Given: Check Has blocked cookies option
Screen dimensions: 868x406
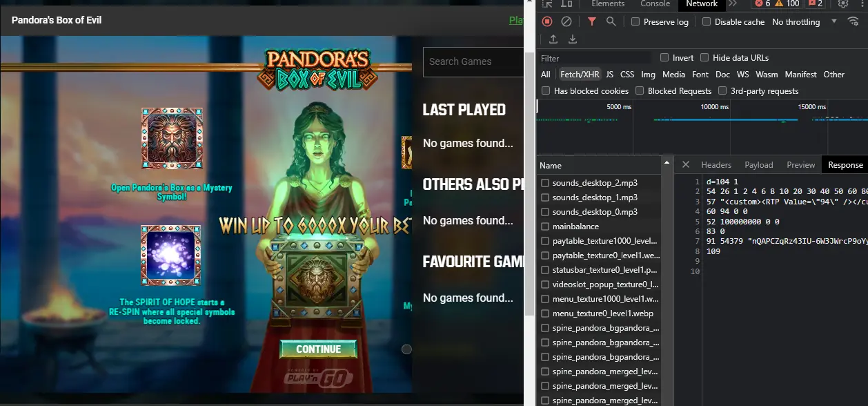Looking at the screenshot, I should [546, 90].
